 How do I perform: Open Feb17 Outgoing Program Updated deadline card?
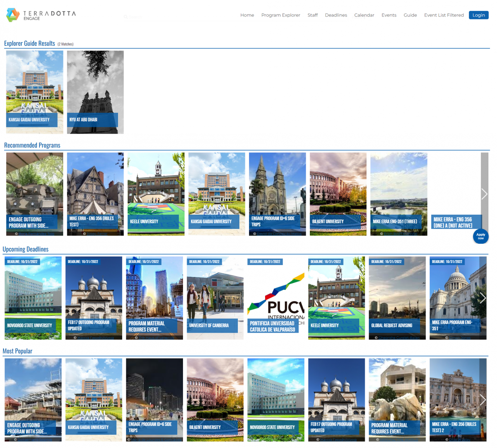click(94, 298)
